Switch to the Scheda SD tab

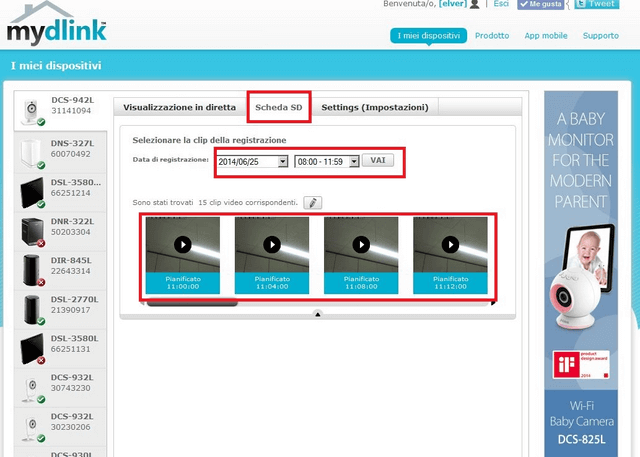[x=279, y=107]
